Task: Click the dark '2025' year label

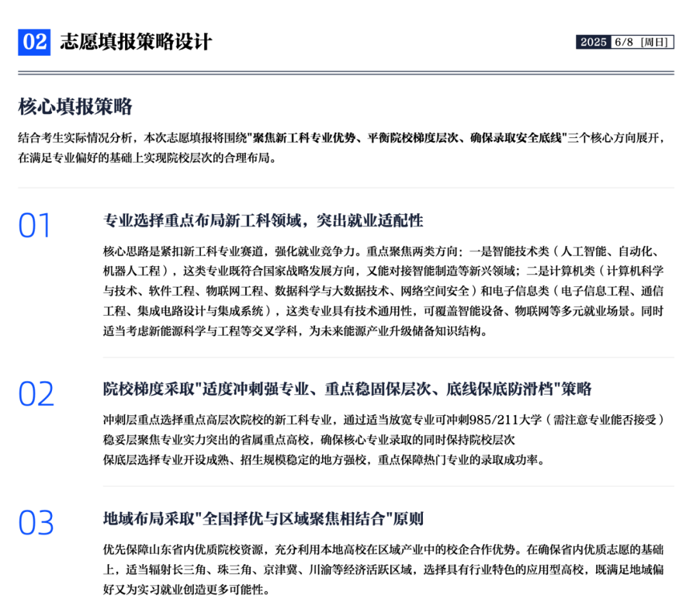Action: (593, 42)
